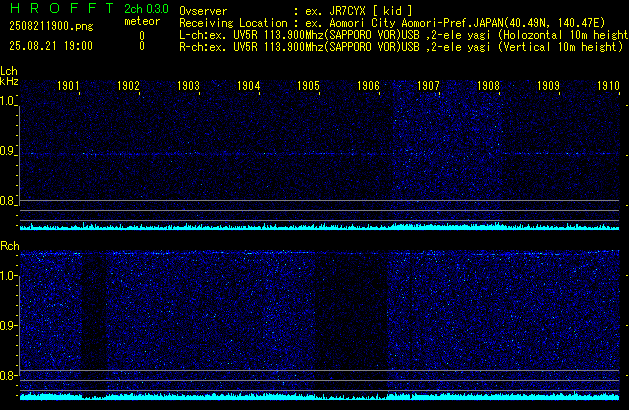Click the R-ch receiver description line
This screenshot has width=629, height=410.
coord(401,47)
